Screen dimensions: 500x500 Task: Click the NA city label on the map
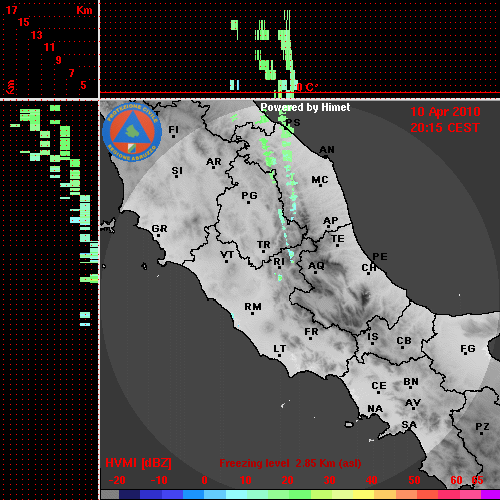click(375, 409)
